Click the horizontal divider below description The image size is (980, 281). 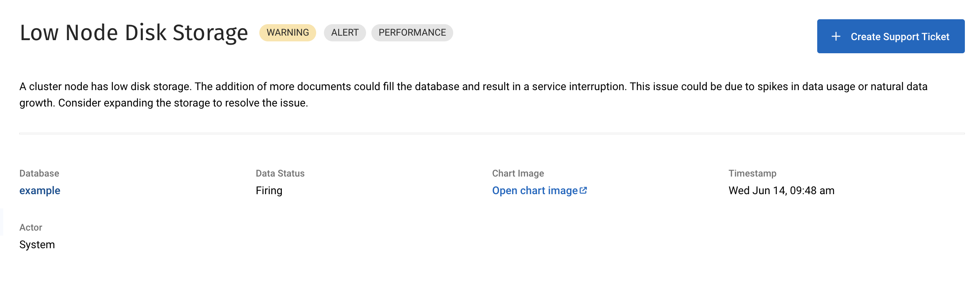(x=492, y=133)
